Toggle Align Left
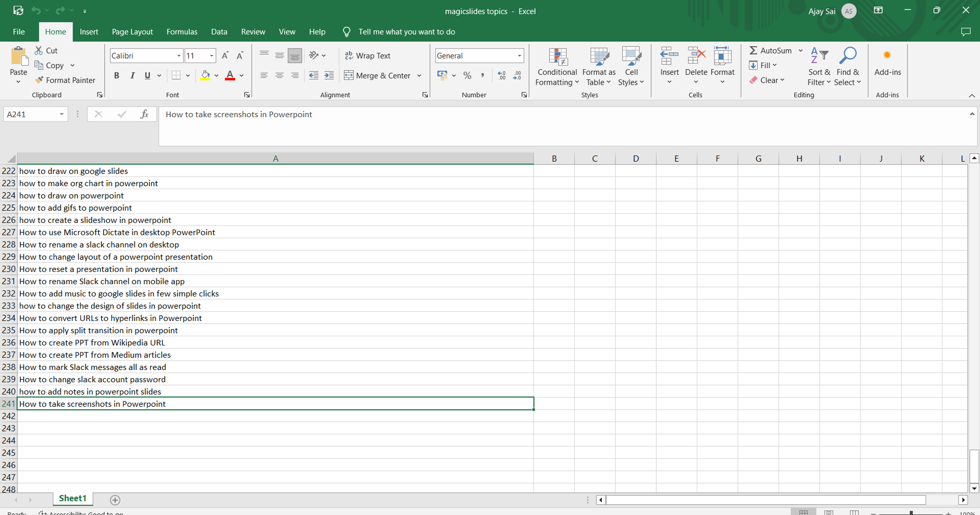This screenshot has width=980, height=515. (264, 75)
